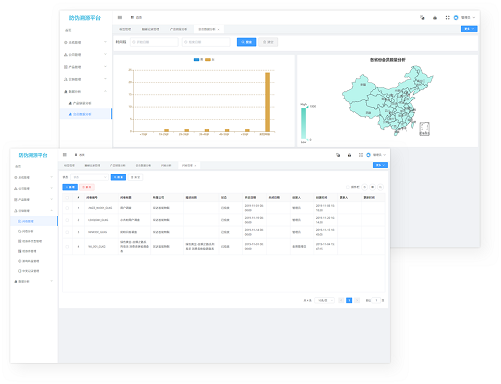Viewport: 501px width, 384px height.
Task: Click the language translate icon in the front window header
Action: (x=338, y=155)
